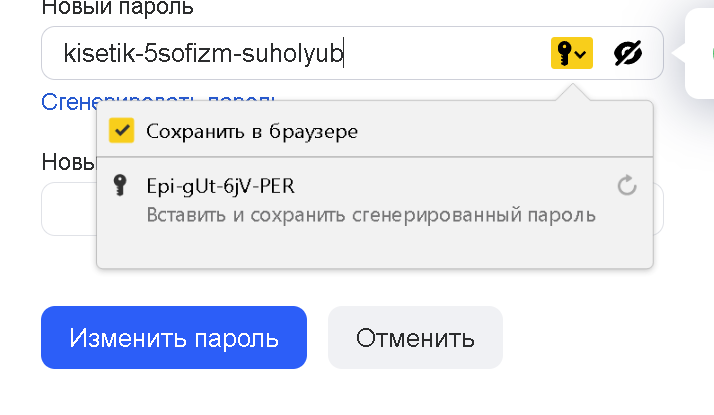Viewport: 714px width, 415px height.
Task: Click the Новый пароль field label
Action: (117, 8)
